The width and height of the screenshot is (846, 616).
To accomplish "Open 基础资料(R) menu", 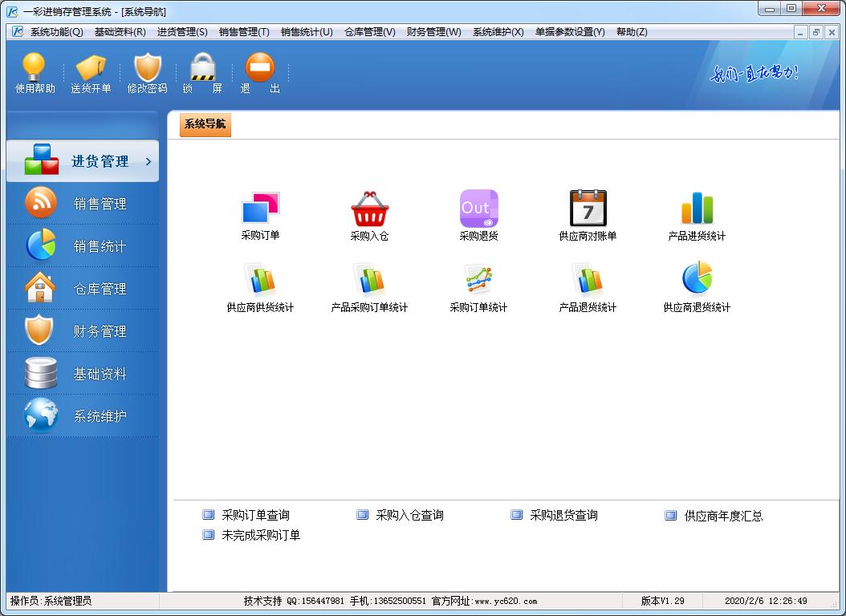I will (x=120, y=32).
